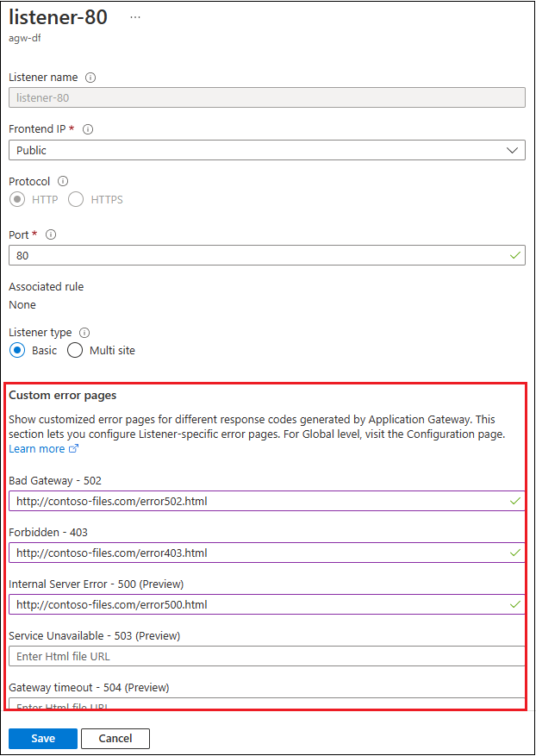Screen dimensions: 536x756
Task: Click the Gateway timeout - 504 label
Action: (x=89, y=687)
